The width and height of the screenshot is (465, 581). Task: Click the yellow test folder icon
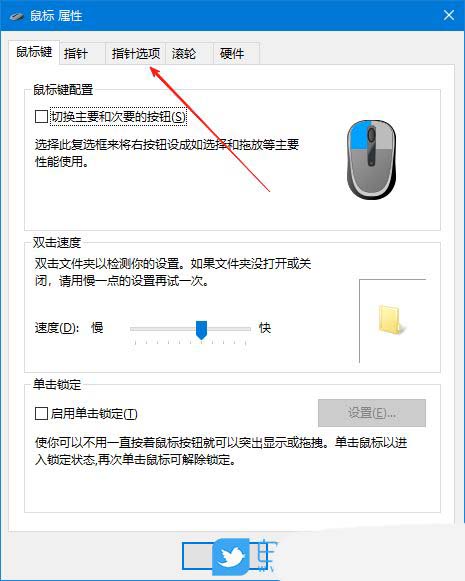(x=391, y=320)
